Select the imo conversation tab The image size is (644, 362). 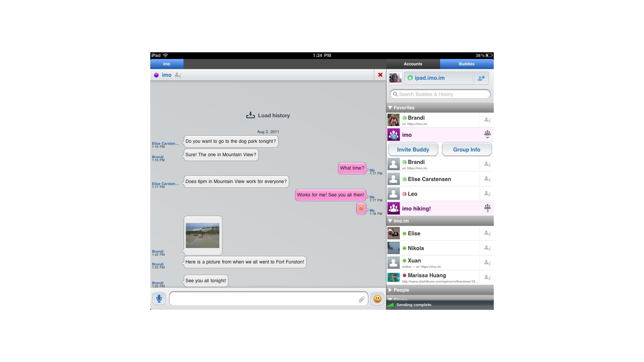coord(167,64)
